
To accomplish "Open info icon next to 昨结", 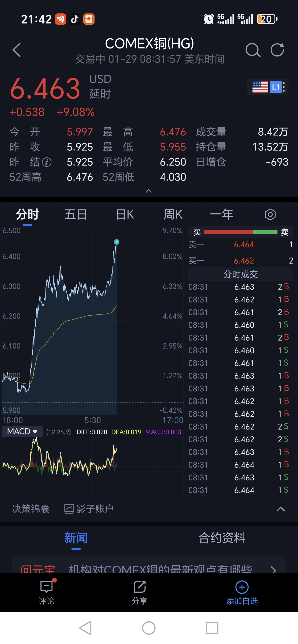I will click(47, 162).
